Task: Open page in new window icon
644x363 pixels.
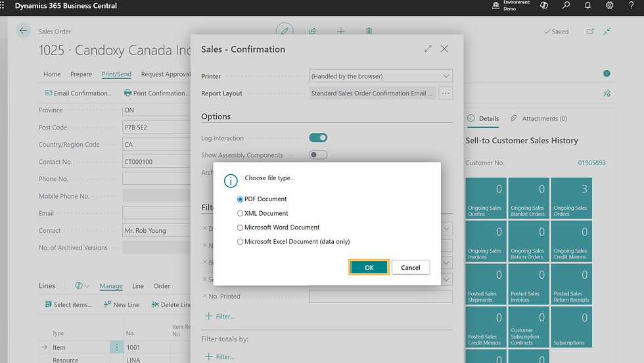Action: [x=590, y=32]
